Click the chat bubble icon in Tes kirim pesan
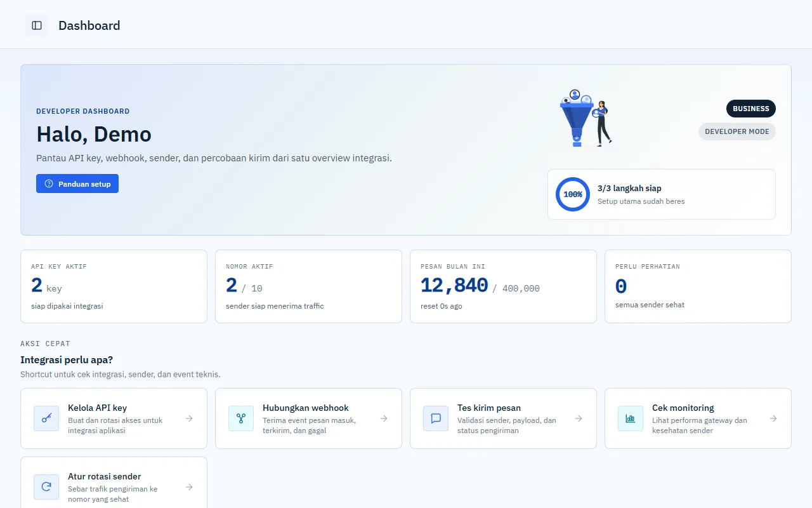This screenshot has height=508, width=812. coord(436,418)
